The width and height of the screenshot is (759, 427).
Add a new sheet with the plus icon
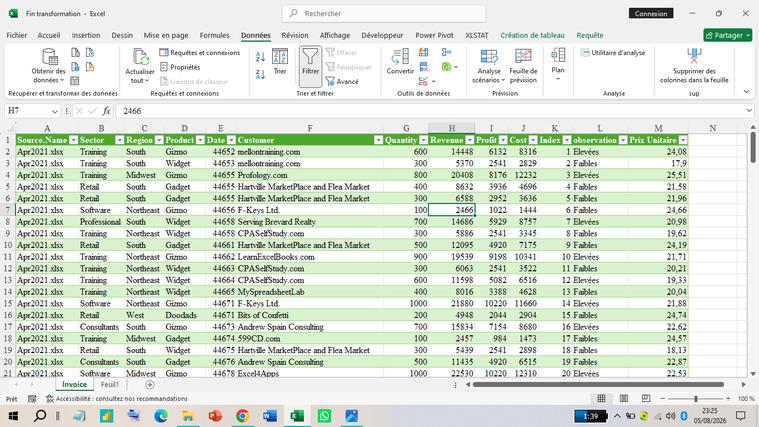pyautogui.click(x=150, y=385)
